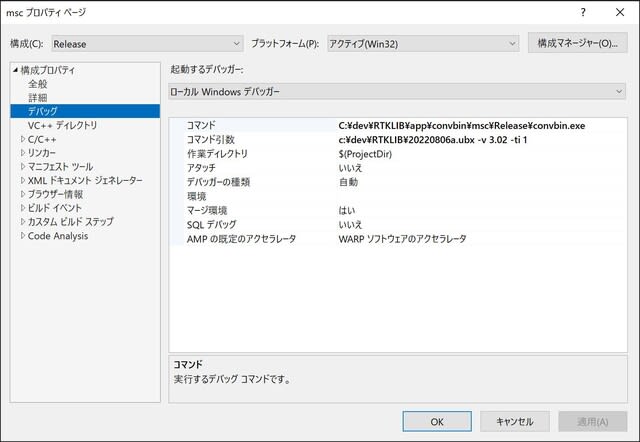The image size is (640, 442).
Task: Select デバッグ in the property tree
Action: tap(85, 111)
